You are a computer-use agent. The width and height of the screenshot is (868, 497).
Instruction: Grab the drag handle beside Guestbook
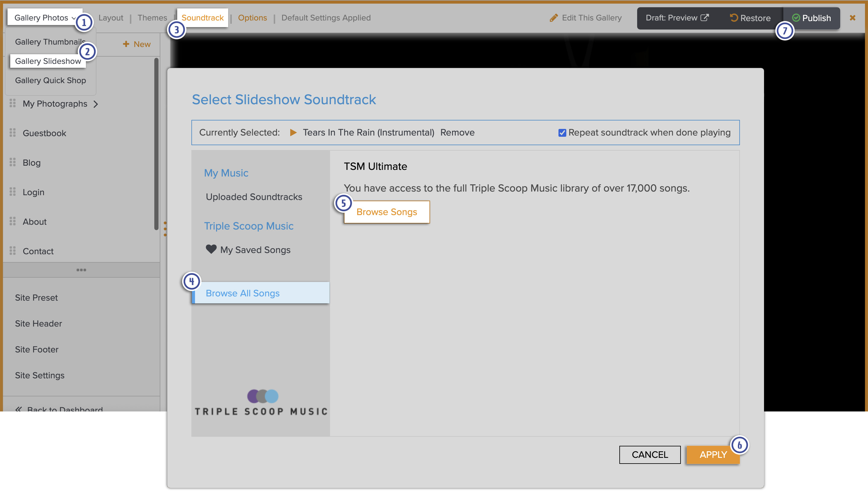click(x=13, y=133)
